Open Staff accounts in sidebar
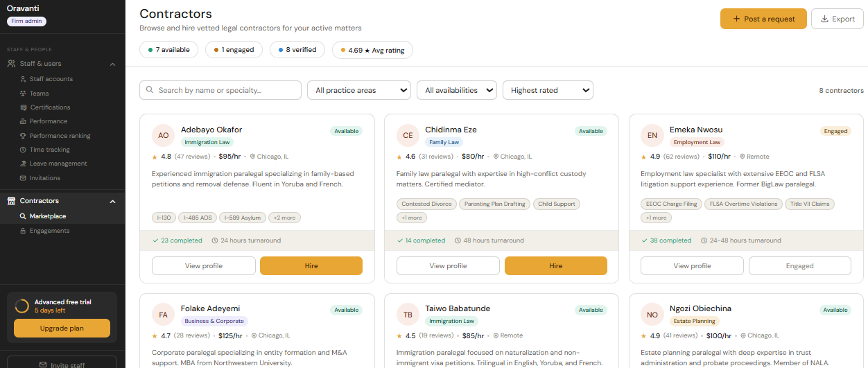Viewport: 868px width, 368px height. pyautogui.click(x=51, y=79)
